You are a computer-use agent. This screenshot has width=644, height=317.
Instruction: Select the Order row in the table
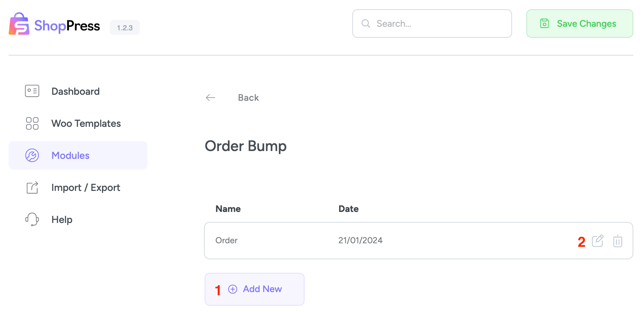tap(357, 240)
